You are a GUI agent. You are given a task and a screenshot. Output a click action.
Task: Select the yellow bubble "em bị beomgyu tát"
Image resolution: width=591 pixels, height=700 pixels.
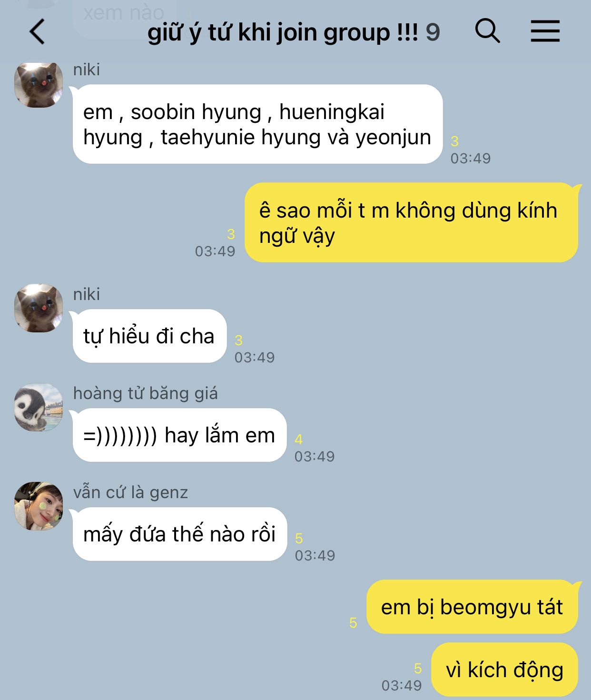(x=472, y=607)
